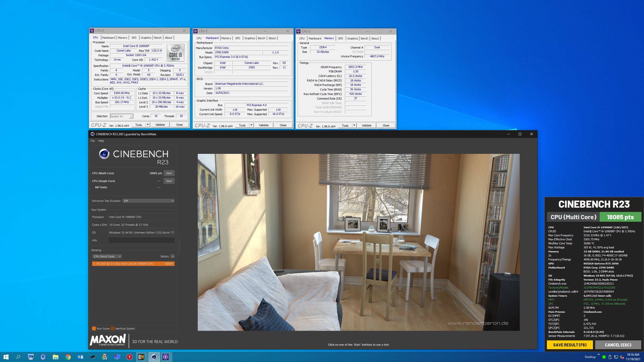The image size is (644, 362).
Task: Switch to Bench tab in leftmost CPU-Z window
Action: pos(158,38)
